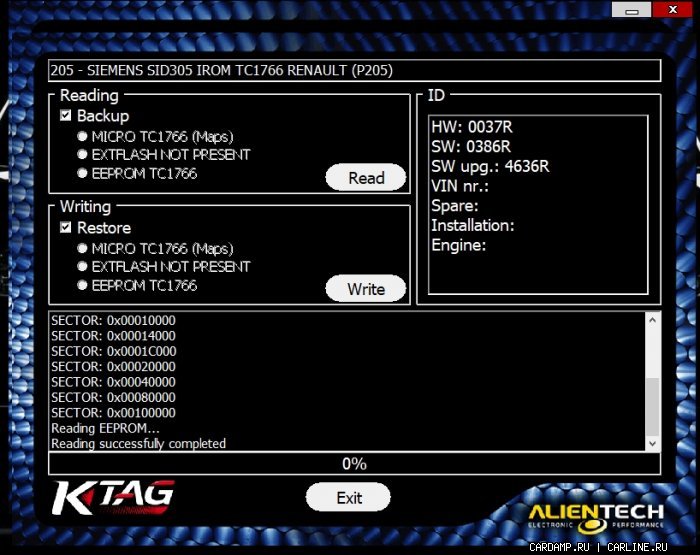
Task: Click the 'Reading EEPROM...' log line
Action: [x=105, y=428]
